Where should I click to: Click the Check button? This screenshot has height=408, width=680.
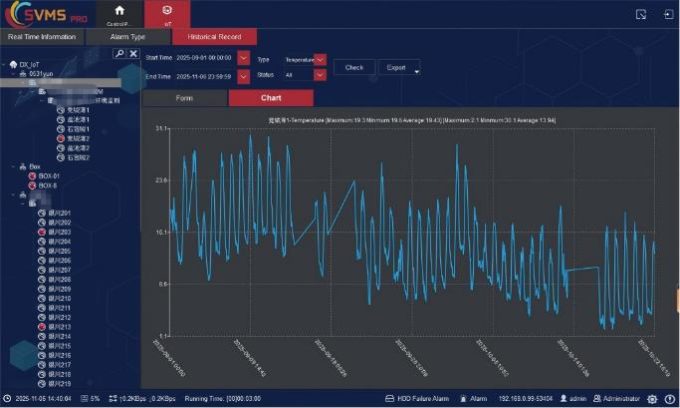pos(354,68)
